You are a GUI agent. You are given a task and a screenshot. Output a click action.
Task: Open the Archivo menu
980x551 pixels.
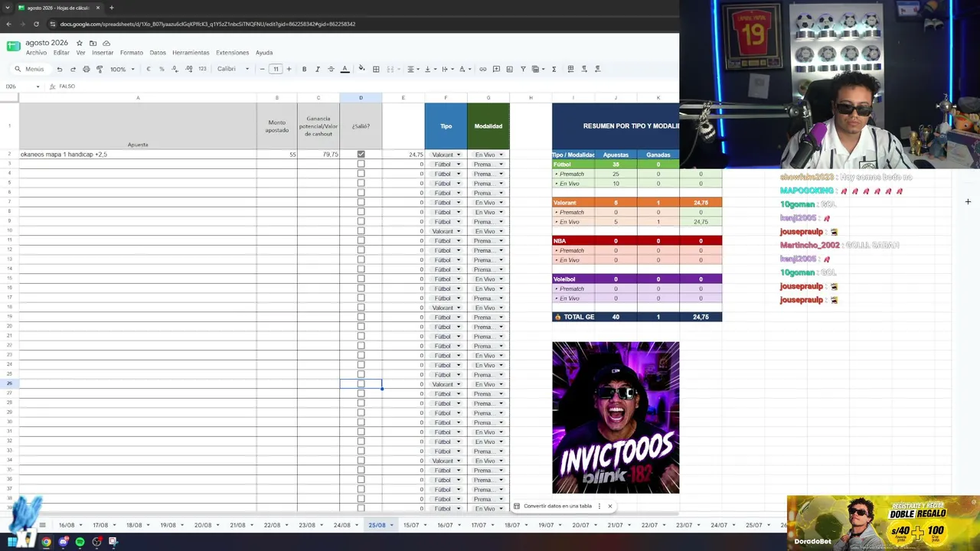pyautogui.click(x=36, y=53)
